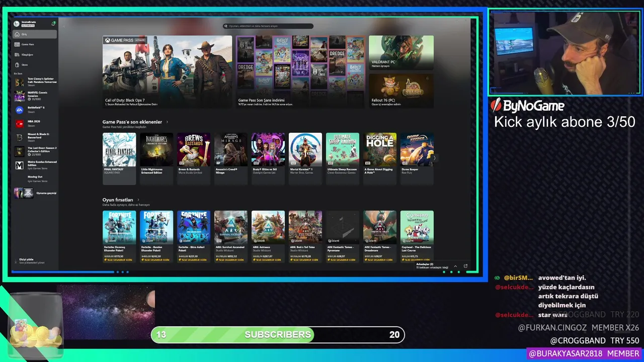Open Game Pass Son Şans indirimi banner
Screen dimensions: 644x362
(x=300, y=71)
